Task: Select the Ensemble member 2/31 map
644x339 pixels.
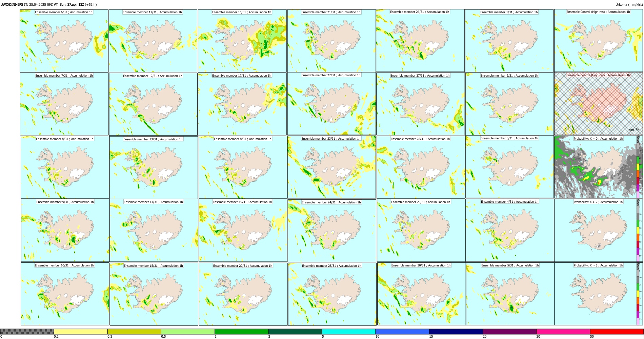Action: point(509,104)
